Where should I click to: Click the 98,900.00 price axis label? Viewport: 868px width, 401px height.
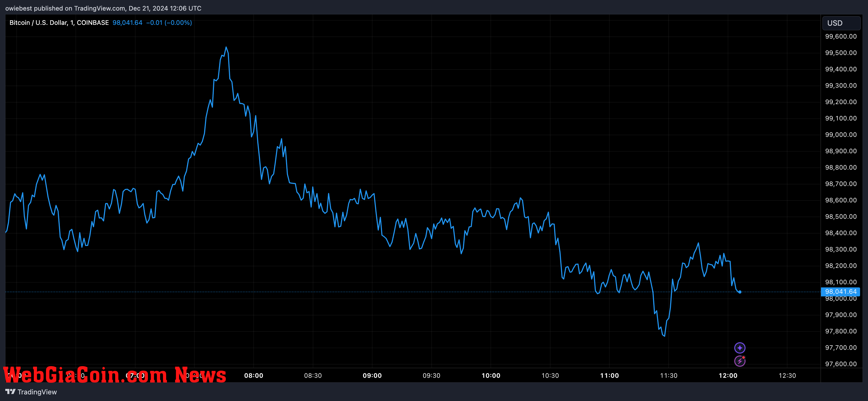(x=841, y=151)
